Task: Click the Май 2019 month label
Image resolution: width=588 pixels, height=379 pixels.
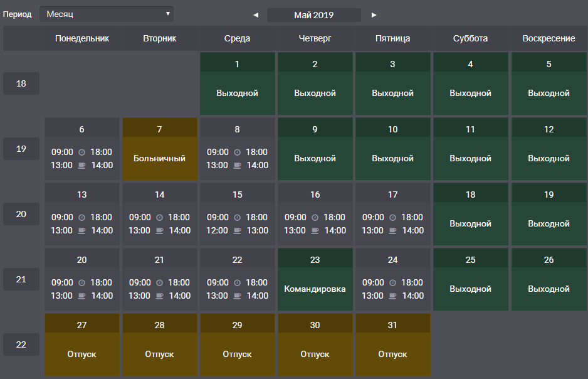Action: tap(313, 14)
